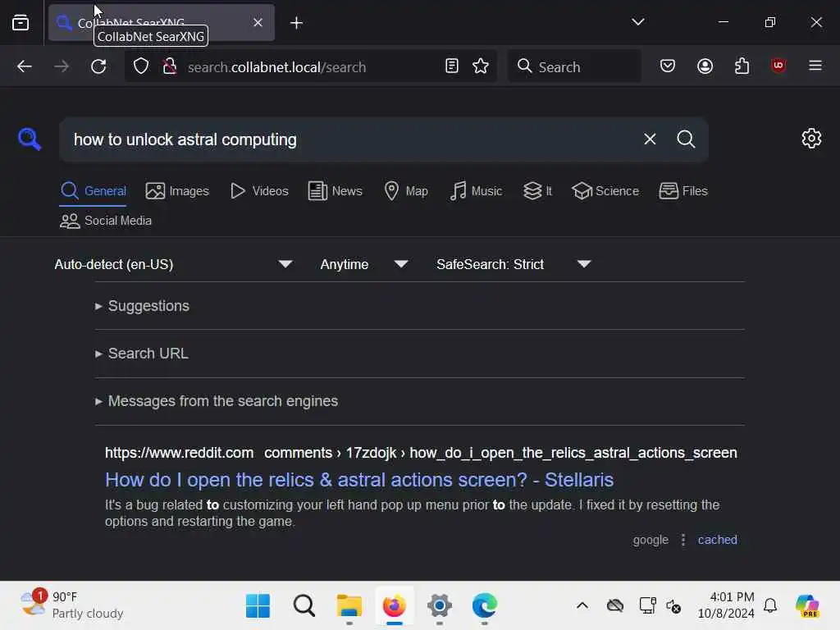The width and height of the screenshot is (840, 630).
Task: Toggle reader view icon in address bar
Action: (452, 66)
